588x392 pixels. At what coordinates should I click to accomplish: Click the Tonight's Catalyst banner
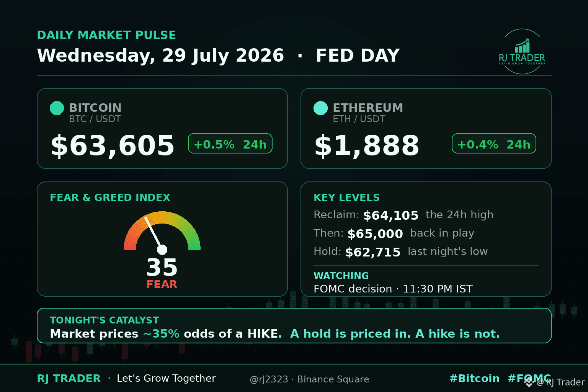coord(294,326)
